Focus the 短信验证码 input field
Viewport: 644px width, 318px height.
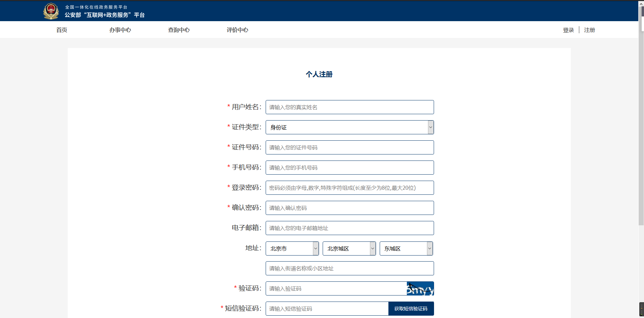pos(327,309)
